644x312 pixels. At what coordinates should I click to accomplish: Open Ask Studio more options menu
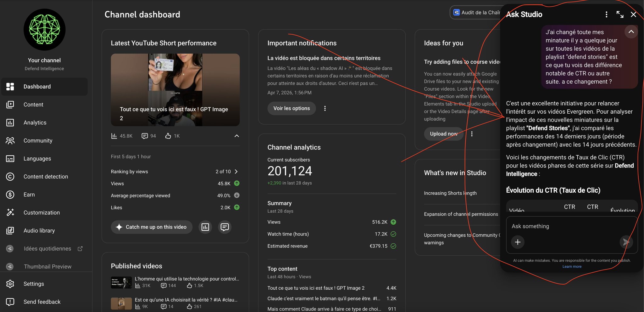(x=606, y=14)
